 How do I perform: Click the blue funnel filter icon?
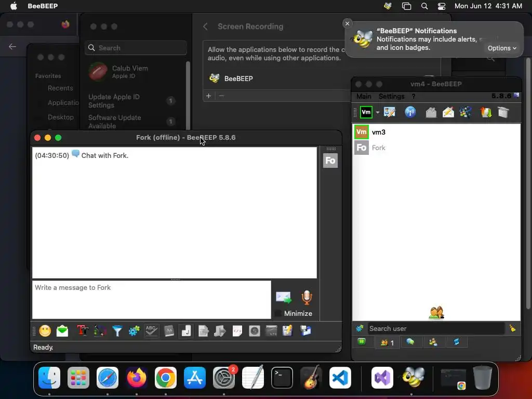117,330
